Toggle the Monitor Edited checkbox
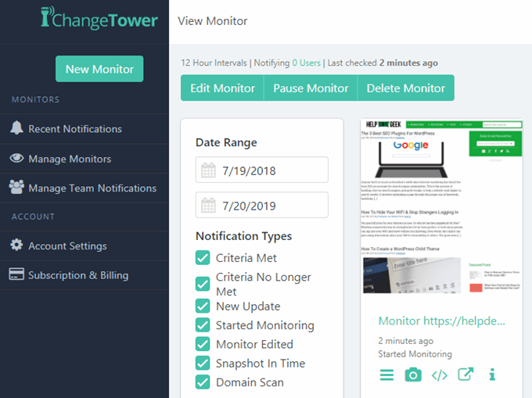 click(x=203, y=344)
